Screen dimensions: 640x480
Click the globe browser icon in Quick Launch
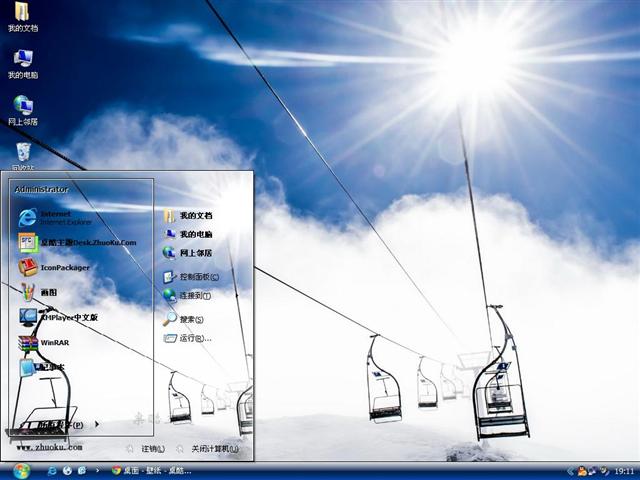click(x=67, y=471)
